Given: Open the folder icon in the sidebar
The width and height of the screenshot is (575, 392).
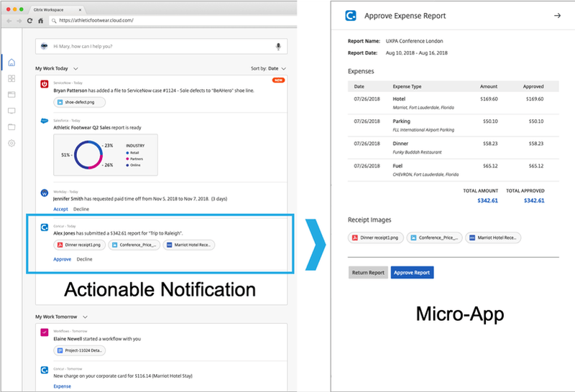Looking at the screenshot, I should tap(11, 127).
